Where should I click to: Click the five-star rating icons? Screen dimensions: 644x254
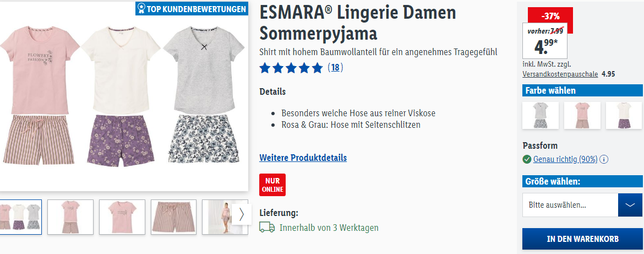coord(291,68)
